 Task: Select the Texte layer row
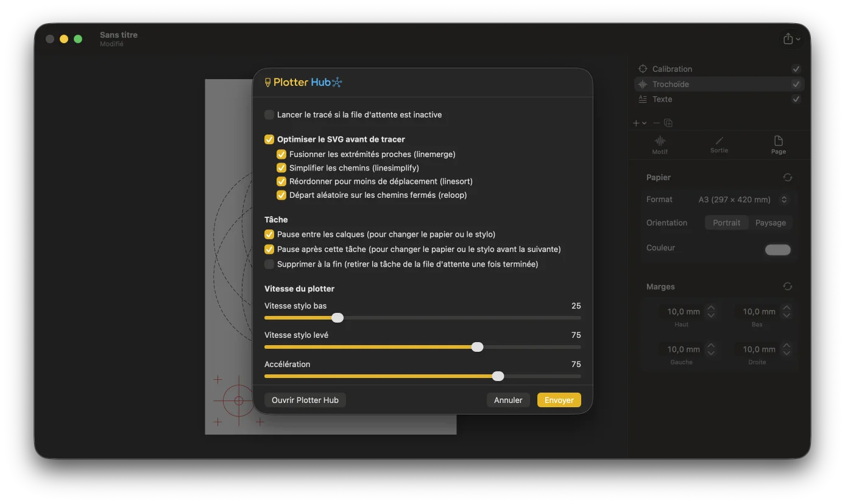click(x=719, y=99)
